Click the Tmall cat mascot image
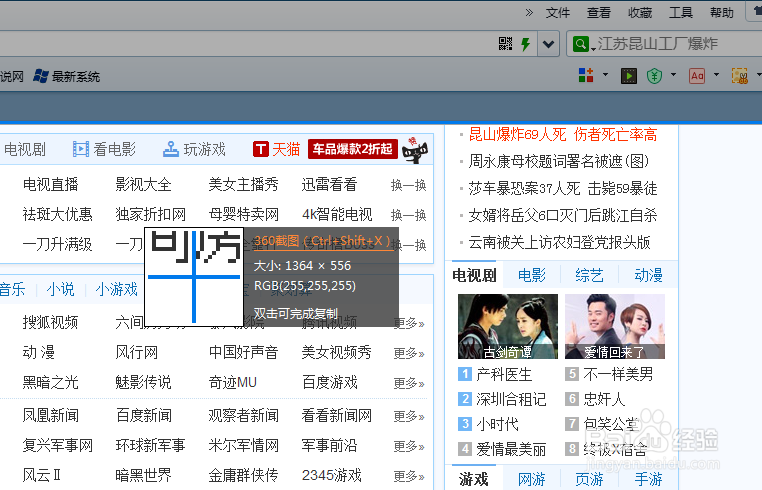The height and width of the screenshot is (490, 762). (x=415, y=151)
